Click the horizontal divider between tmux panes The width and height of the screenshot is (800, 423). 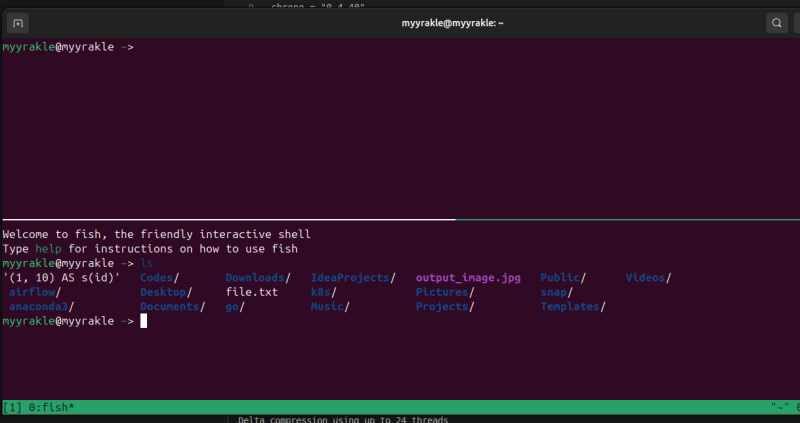point(400,219)
